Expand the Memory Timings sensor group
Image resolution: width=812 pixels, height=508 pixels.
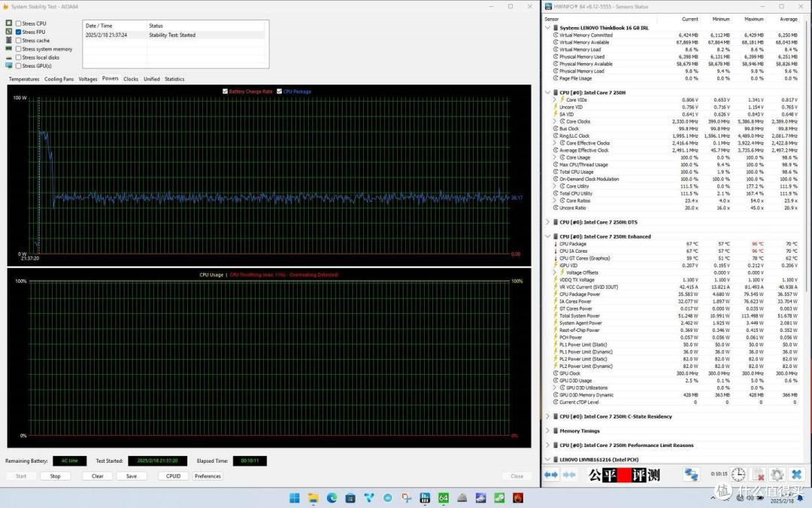coord(548,430)
